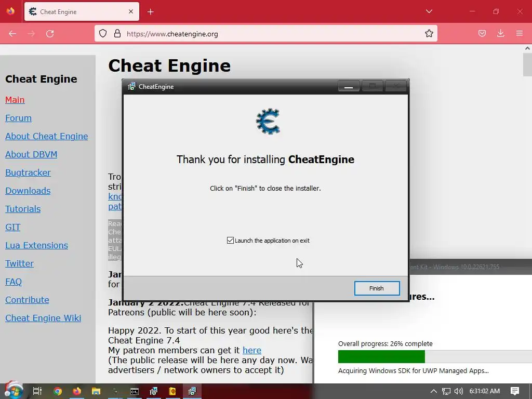The image size is (532, 399).
Task: Open the Save to Pocket icon
Action: click(x=482, y=33)
